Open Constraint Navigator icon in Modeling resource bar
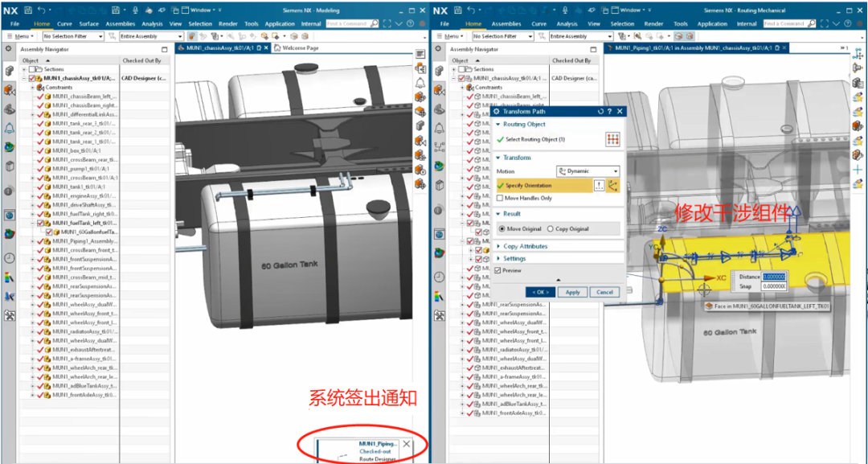868x464 pixels. pyautogui.click(x=9, y=90)
